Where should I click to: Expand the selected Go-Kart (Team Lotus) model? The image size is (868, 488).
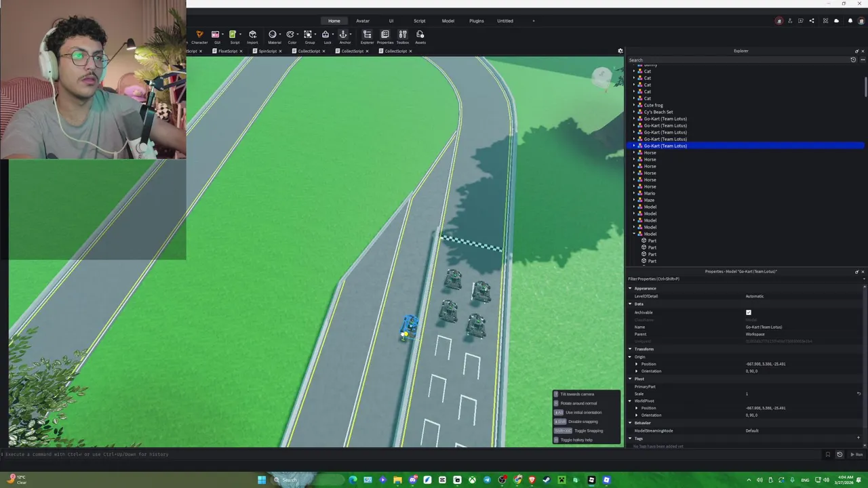click(634, 146)
